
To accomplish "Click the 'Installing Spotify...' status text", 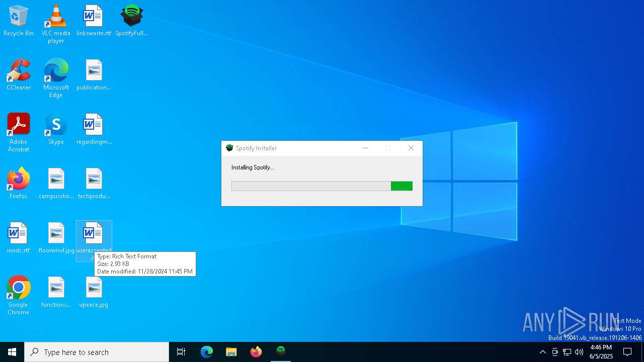I will pyautogui.click(x=253, y=167).
